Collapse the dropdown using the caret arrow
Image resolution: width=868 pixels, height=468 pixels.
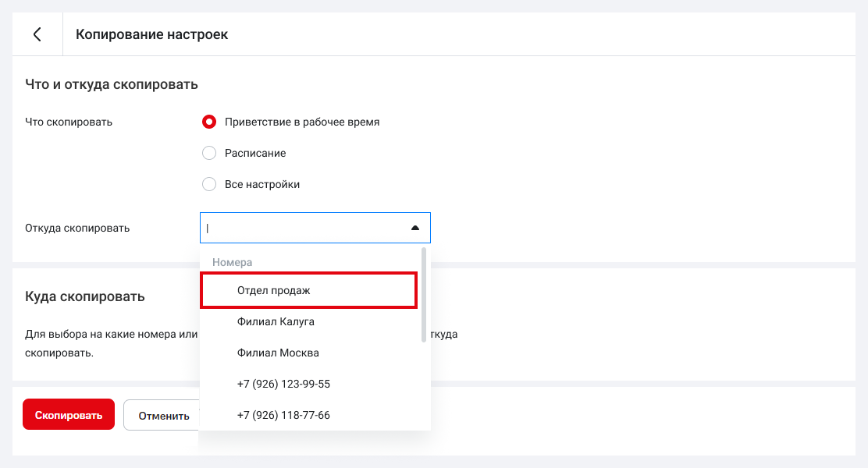click(x=415, y=228)
